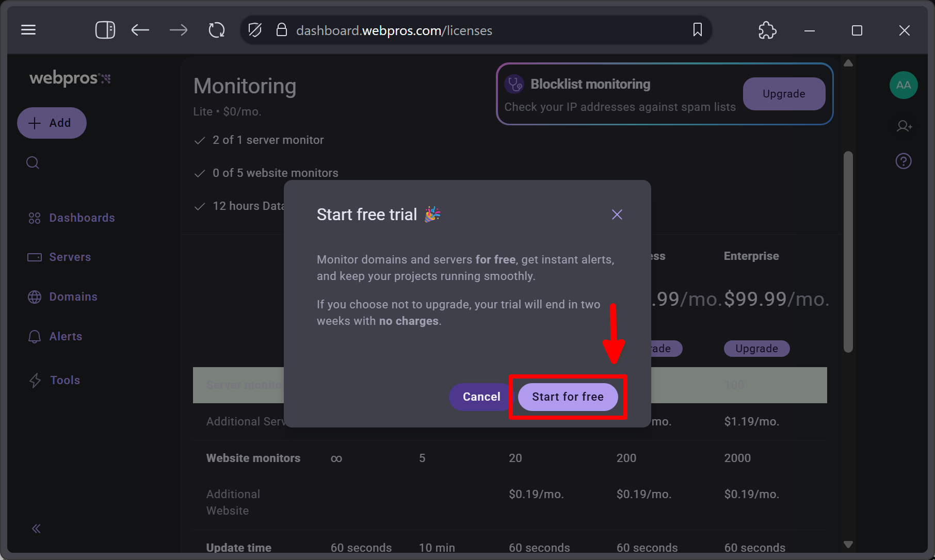Open Alerts section

tap(55, 336)
